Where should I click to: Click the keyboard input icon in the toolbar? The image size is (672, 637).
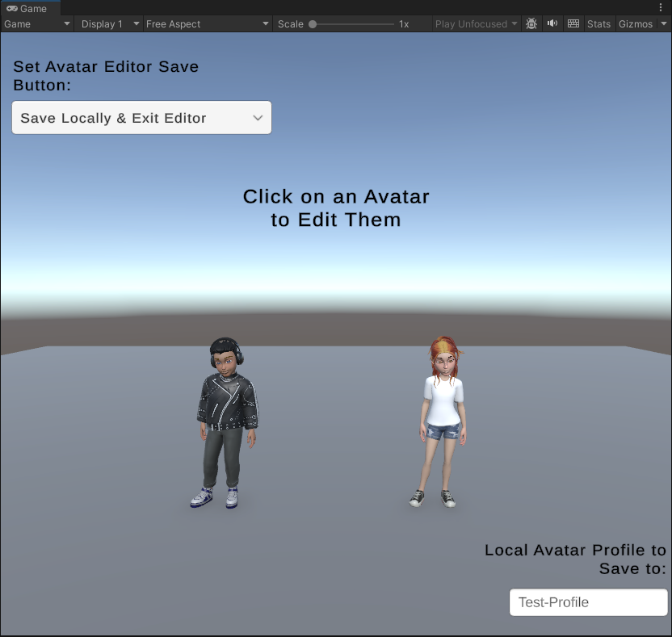pyautogui.click(x=573, y=23)
